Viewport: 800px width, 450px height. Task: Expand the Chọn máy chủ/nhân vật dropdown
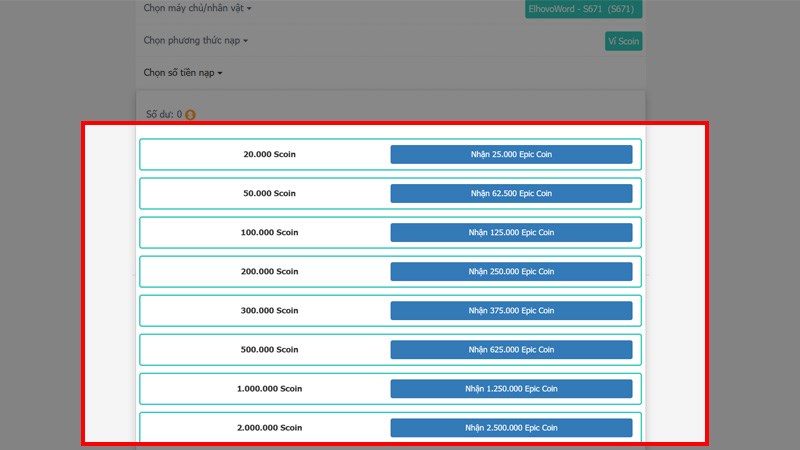click(197, 8)
